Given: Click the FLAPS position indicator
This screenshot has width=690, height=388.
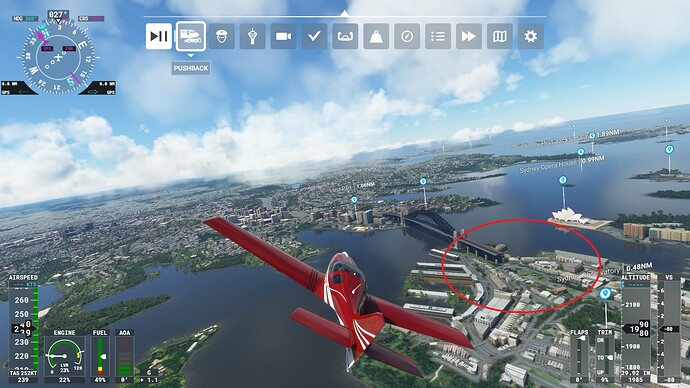Looking at the screenshot, I should 579,355.
